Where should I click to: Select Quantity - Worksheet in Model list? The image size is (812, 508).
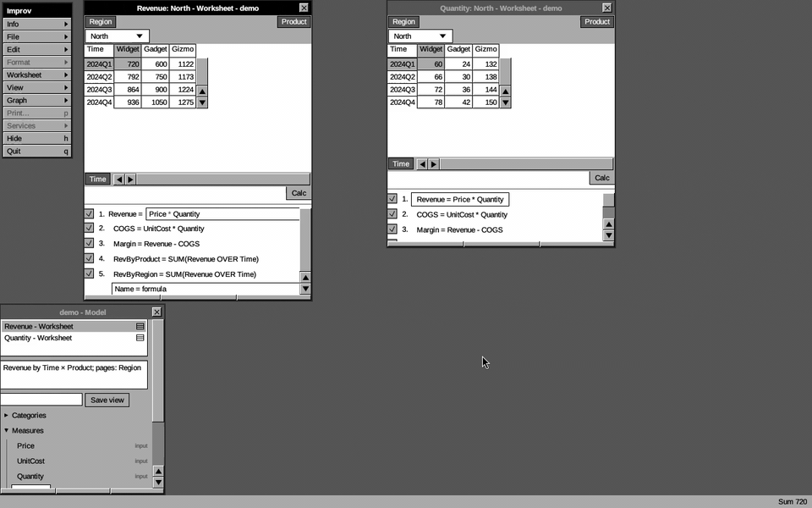74,338
